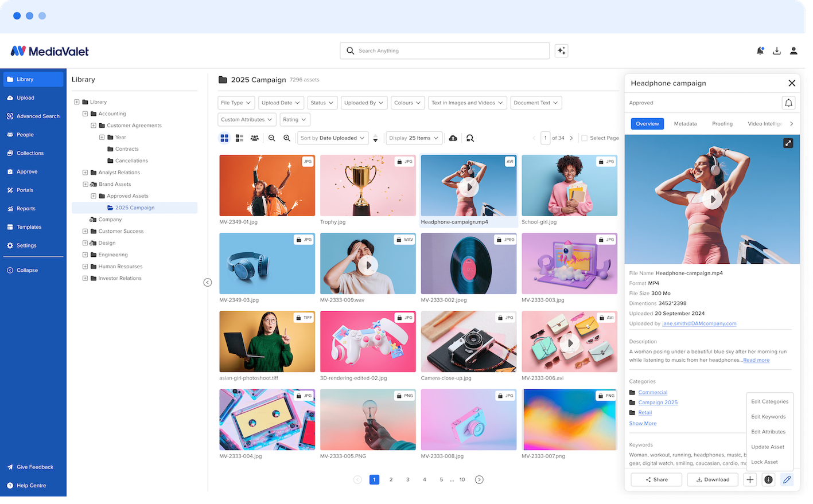Click the Download button

[713, 480]
